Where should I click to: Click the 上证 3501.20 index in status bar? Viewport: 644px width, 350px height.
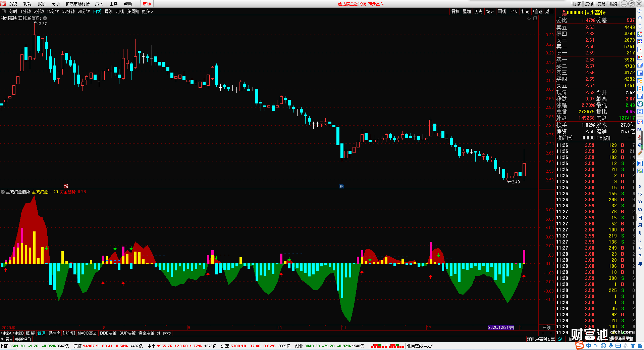[12, 346]
